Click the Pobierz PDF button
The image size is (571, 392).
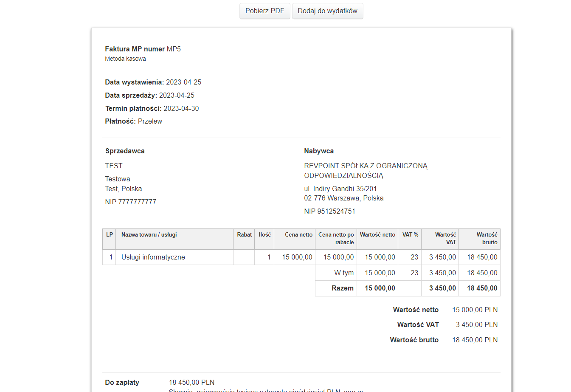pos(265,11)
